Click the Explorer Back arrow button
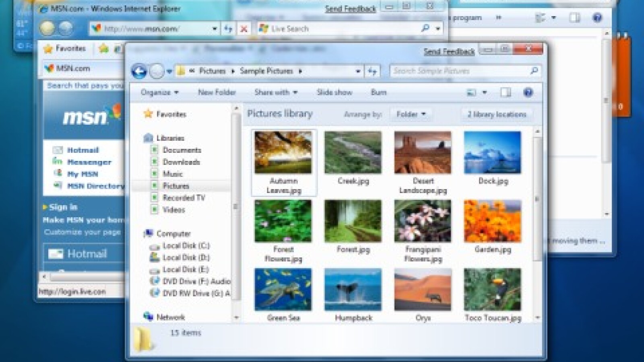Image resolution: width=644 pixels, height=362 pixels. coord(139,72)
